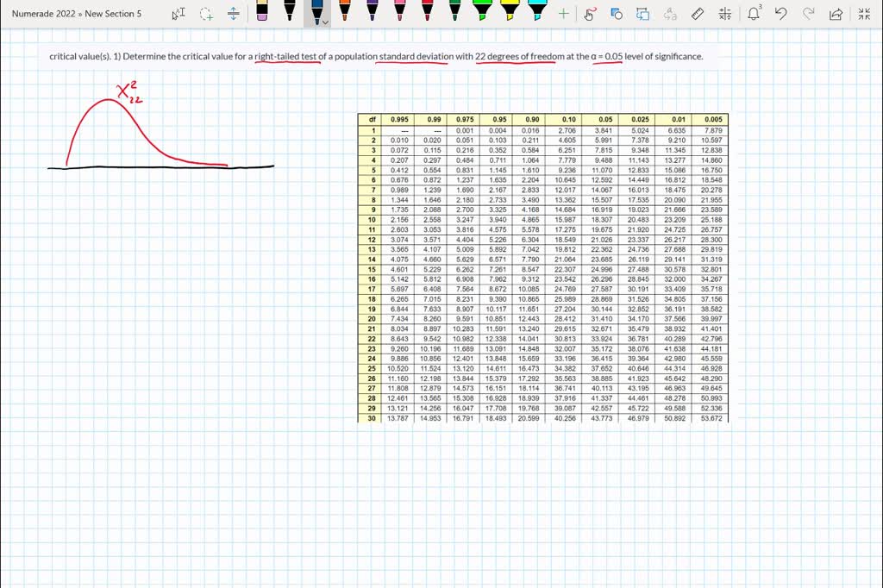Select the orange pen
Screen dimensions: 883x588
344,13
